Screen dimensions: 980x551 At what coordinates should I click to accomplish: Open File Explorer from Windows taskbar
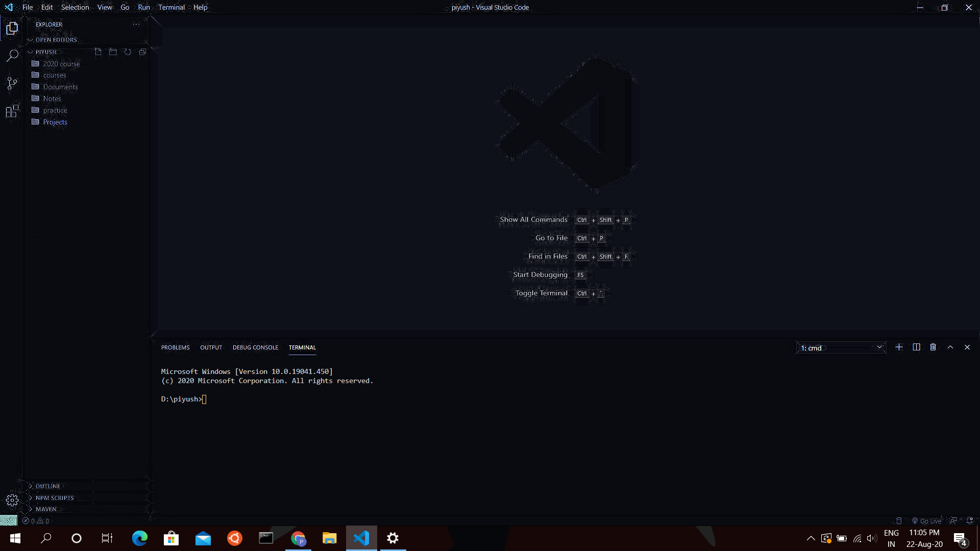329,538
